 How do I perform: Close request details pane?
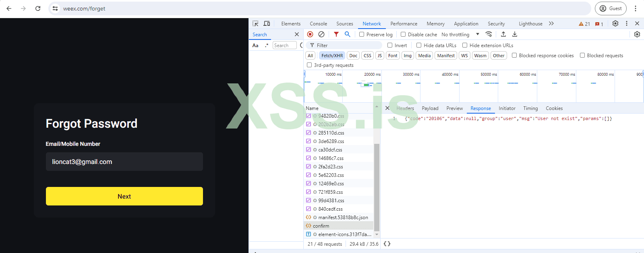tap(387, 108)
